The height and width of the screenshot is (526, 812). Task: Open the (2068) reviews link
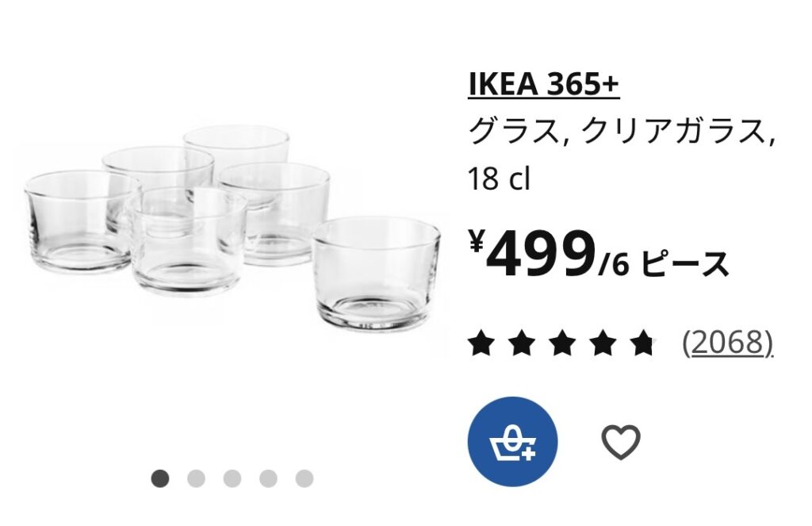click(727, 343)
